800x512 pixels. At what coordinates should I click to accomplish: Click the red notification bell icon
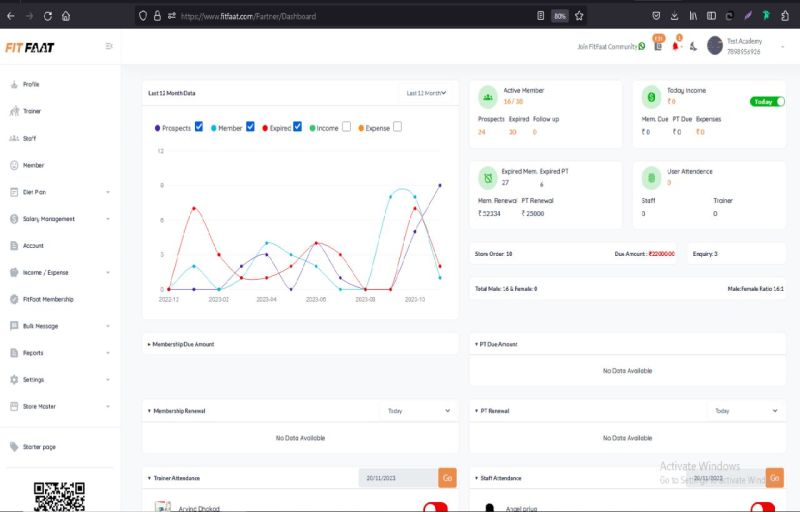point(676,46)
